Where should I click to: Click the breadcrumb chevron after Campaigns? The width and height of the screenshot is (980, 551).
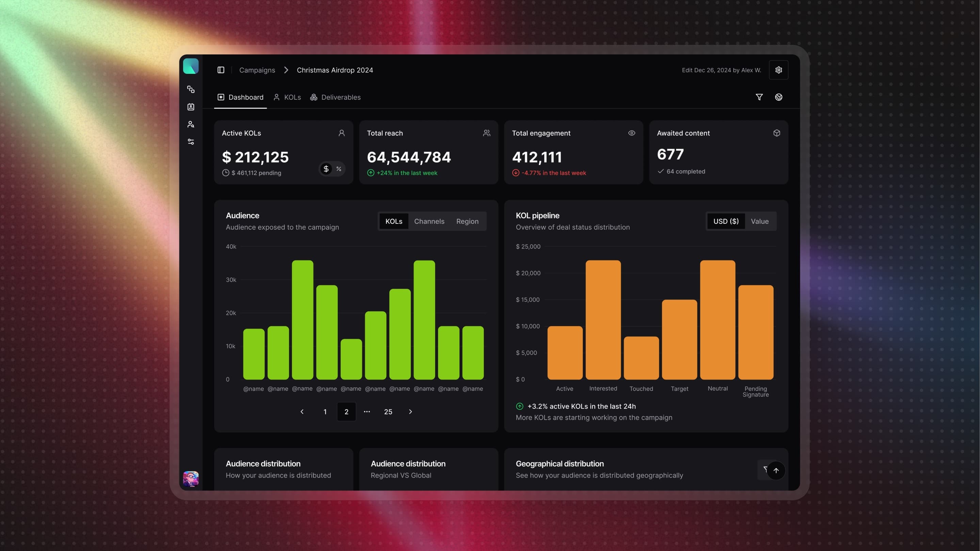(286, 70)
